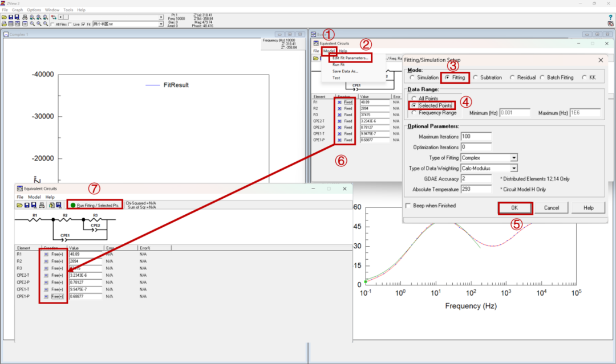616x364 pixels.
Task: Click Cancel in Fitting/Simulation Setup
Action: tap(551, 208)
